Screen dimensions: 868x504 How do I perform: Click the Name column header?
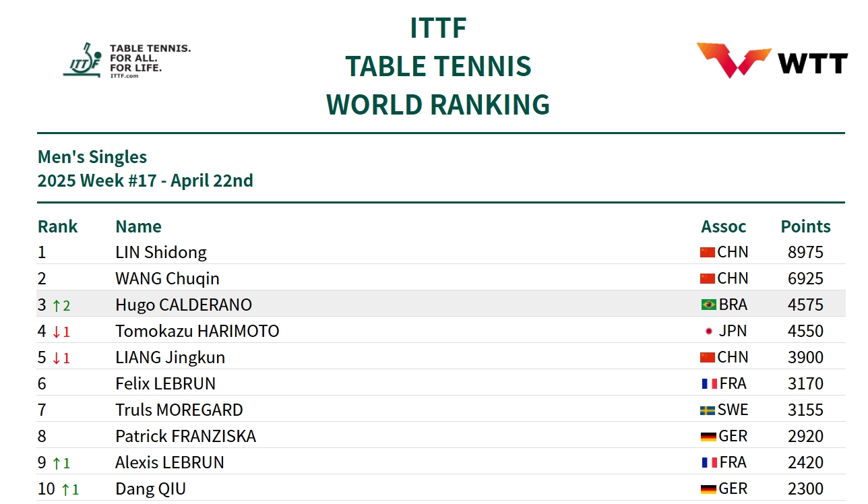coord(138,226)
